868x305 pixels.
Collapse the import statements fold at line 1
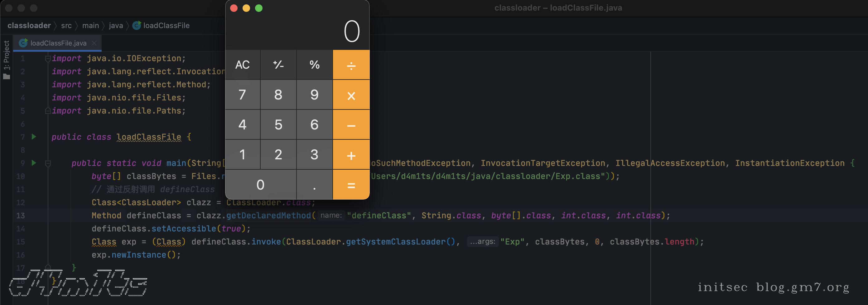48,59
